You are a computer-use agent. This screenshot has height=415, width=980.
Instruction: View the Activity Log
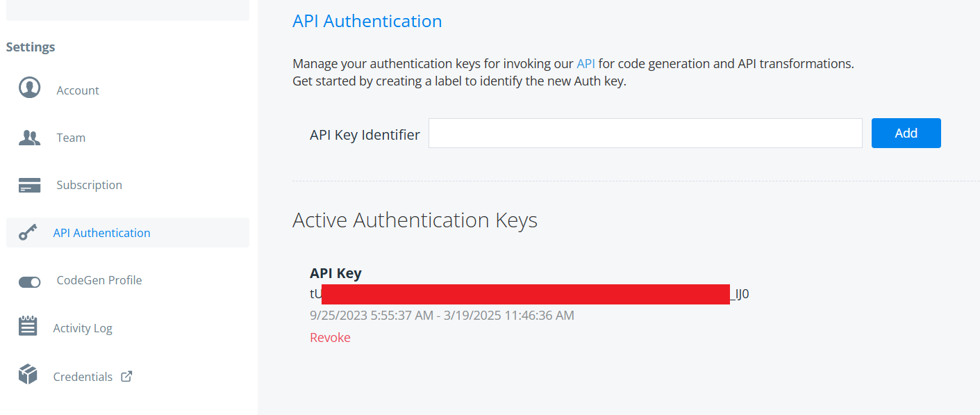click(83, 328)
